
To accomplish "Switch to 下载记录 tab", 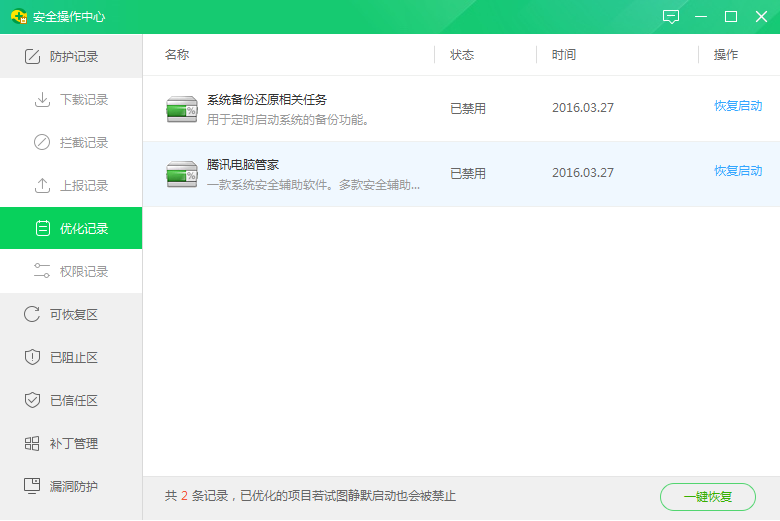I will click(71, 100).
